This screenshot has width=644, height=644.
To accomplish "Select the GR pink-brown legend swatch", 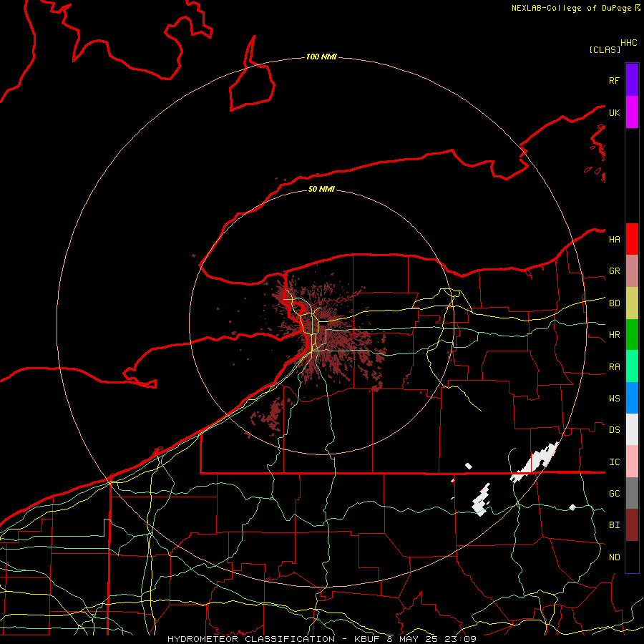I will [632, 271].
